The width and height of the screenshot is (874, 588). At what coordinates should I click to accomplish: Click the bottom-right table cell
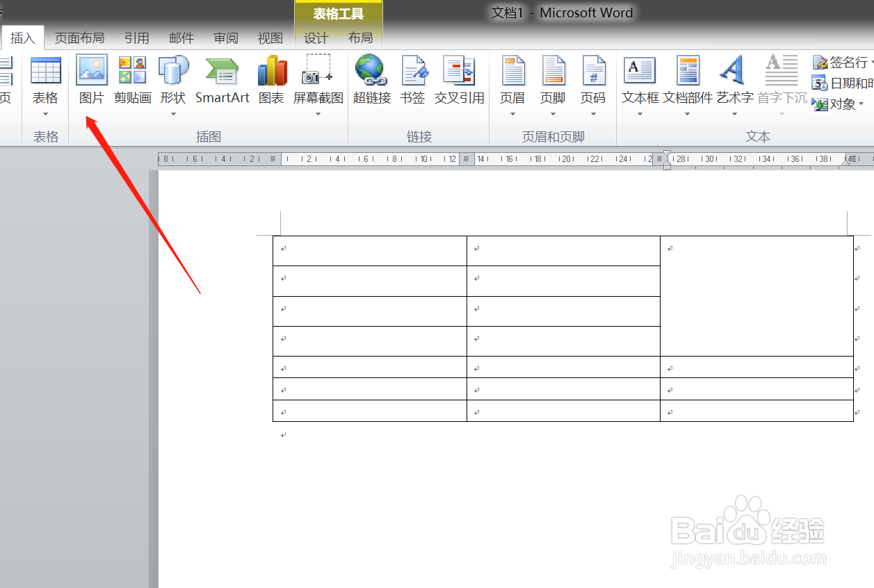tap(756, 411)
